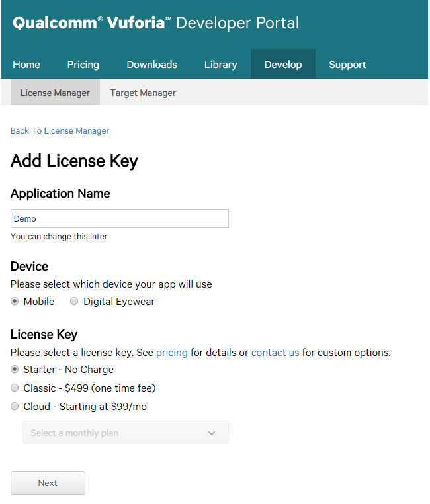Open the pricing details link
This screenshot has height=504, width=430.
[171, 353]
